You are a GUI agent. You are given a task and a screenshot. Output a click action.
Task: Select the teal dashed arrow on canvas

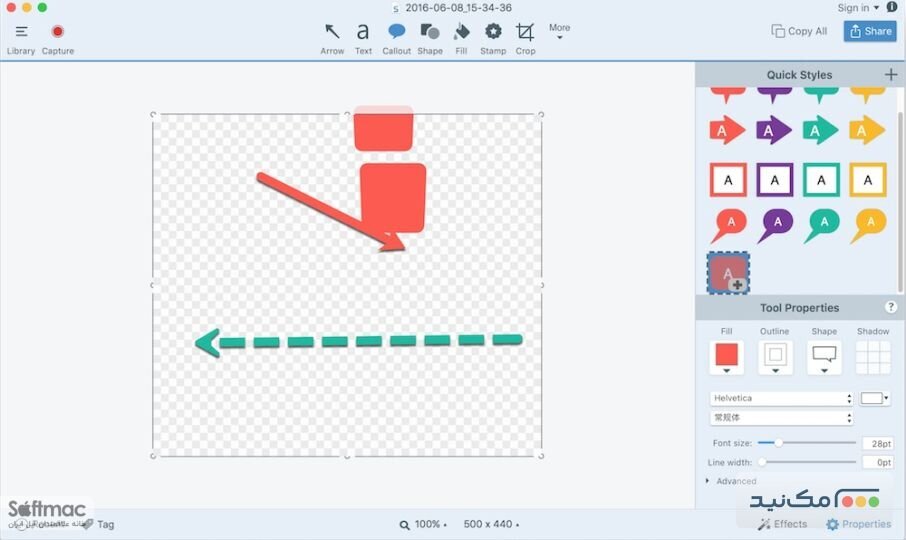[358, 342]
